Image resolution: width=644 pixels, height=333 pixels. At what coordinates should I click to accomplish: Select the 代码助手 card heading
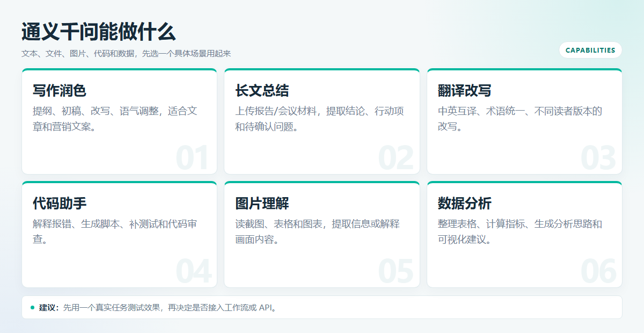pos(60,204)
